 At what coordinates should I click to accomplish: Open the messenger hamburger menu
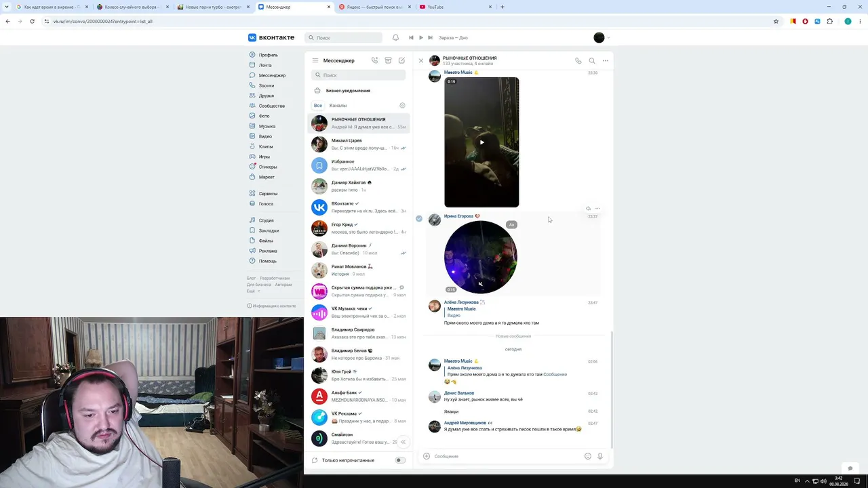[315, 60]
